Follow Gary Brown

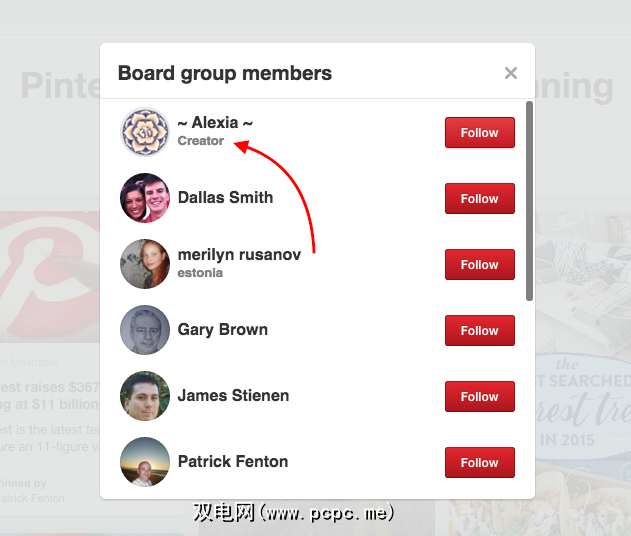[480, 330]
